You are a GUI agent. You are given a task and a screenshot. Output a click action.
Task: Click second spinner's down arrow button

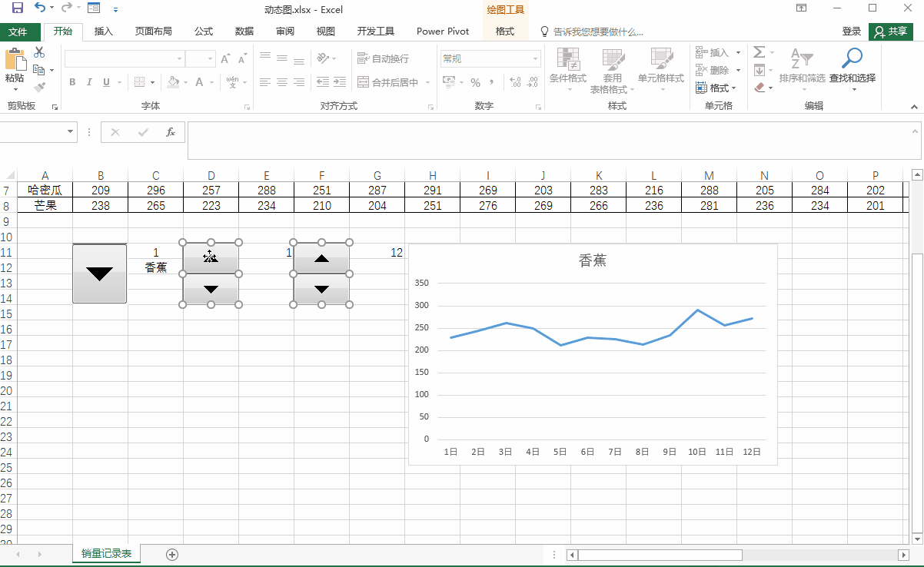pyautogui.click(x=321, y=289)
